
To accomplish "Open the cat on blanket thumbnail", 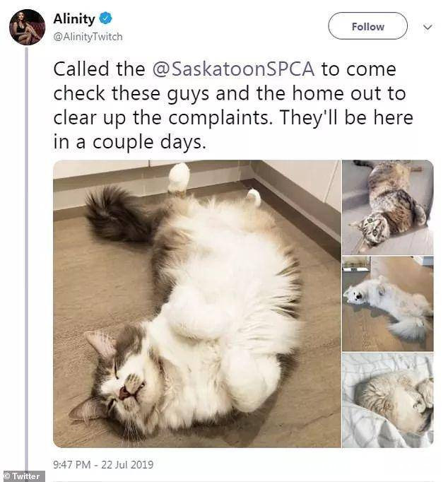I will pyautogui.click(x=387, y=400).
